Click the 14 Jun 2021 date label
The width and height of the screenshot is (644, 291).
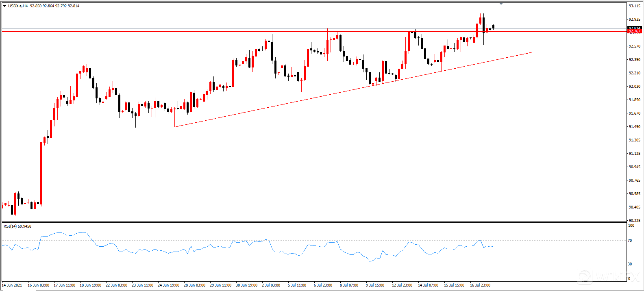[x=12, y=285]
